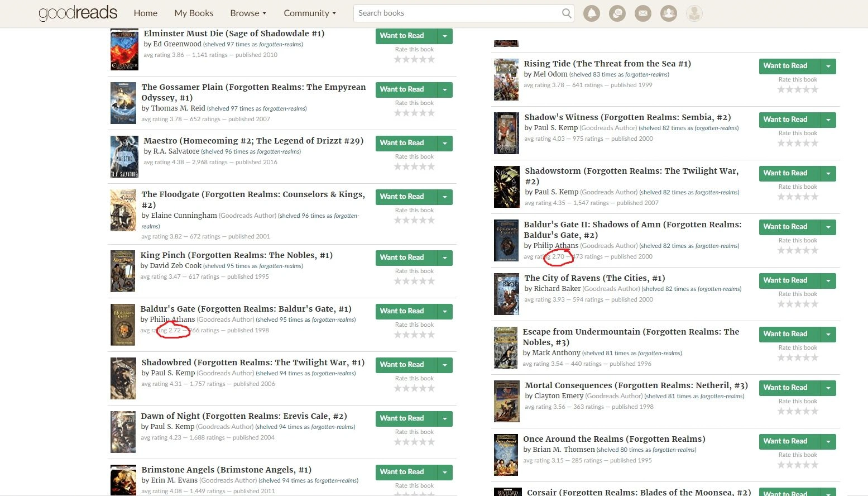This screenshot has width=868, height=496.
Task: Open Once Around the Realms cover thumbnail
Action: coord(506,455)
